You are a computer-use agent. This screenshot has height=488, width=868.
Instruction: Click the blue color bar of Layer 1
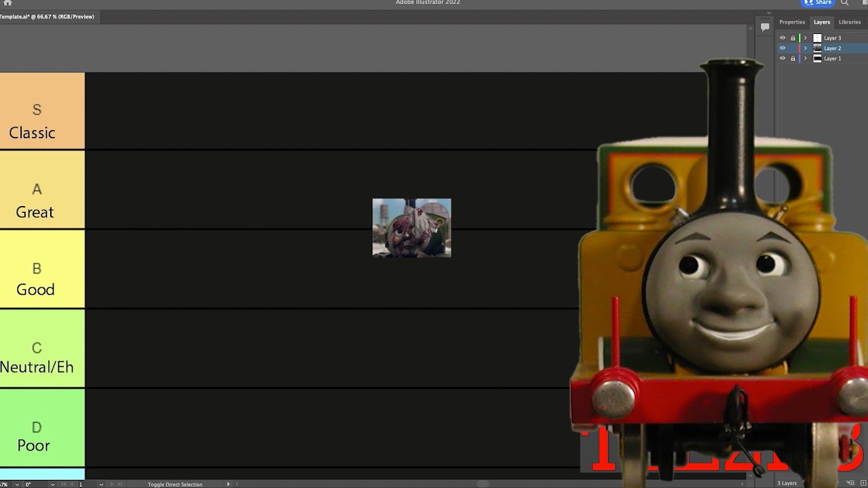click(x=800, y=58)
